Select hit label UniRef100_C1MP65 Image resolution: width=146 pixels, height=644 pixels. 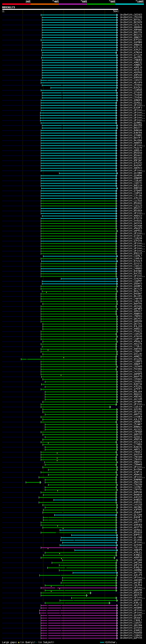click(x=131, y=90)
